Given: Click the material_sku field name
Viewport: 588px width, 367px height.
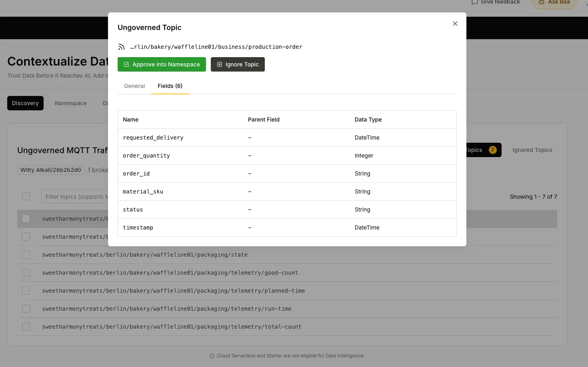Looking at the screenshot, I should 143,191.
